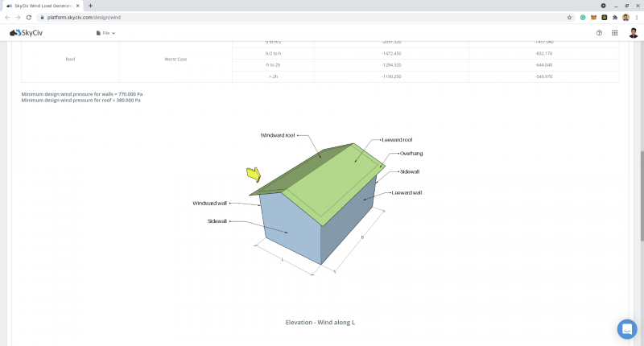This screenshot has width=644, height=346.
Task: Open the SkyCiv apps grid icon
Action: point(615,33)
